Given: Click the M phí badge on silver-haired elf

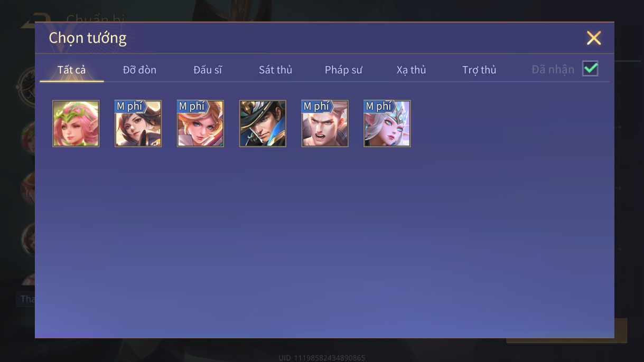Looking at the screenshot, I should click(x=380, y=106).
